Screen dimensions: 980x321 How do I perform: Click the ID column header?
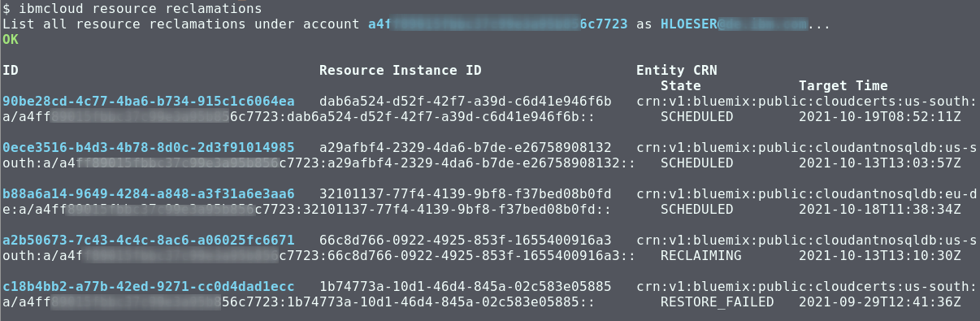11,71
